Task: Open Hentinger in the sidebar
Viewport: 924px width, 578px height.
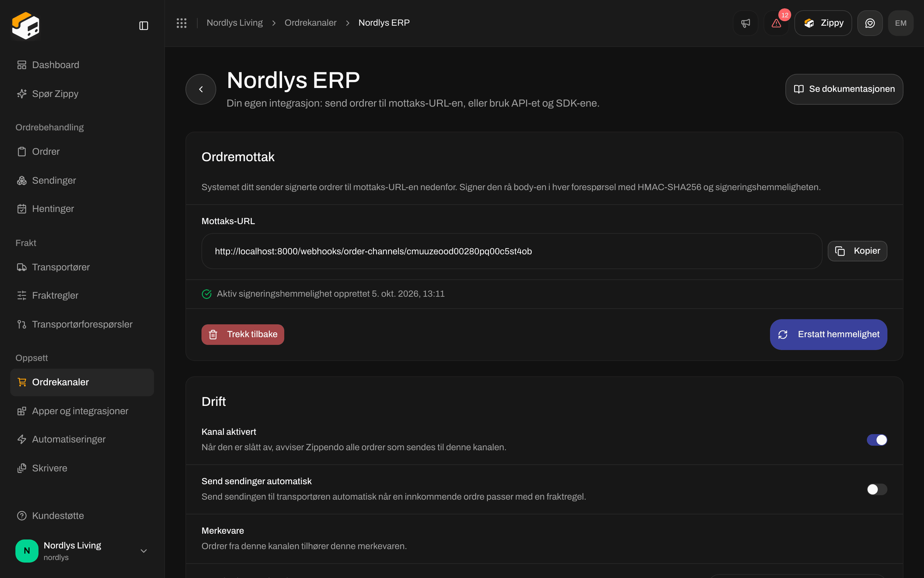Action: point(82,209)
